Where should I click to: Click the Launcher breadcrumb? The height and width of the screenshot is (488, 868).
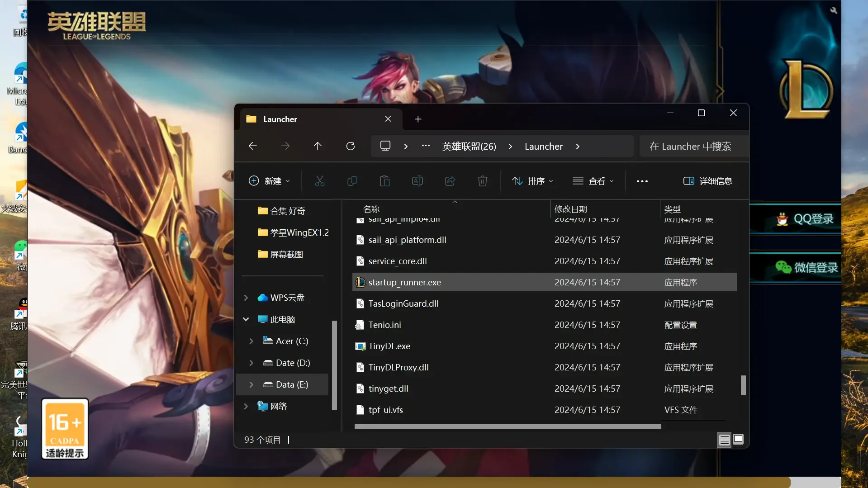point(544,146)
